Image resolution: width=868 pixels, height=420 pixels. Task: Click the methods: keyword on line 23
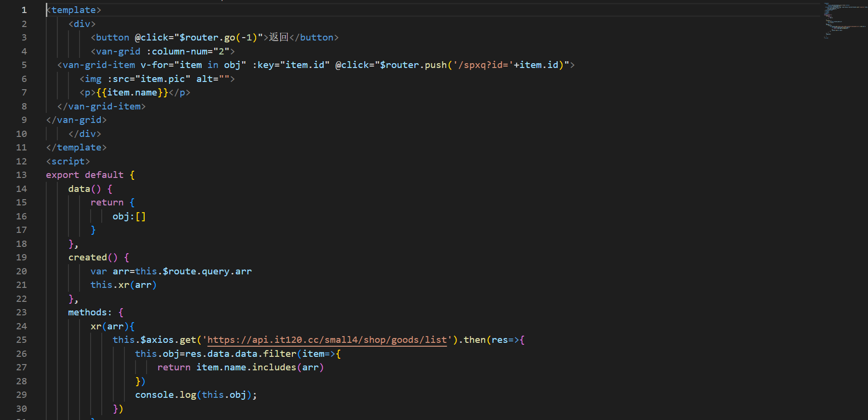90,312
